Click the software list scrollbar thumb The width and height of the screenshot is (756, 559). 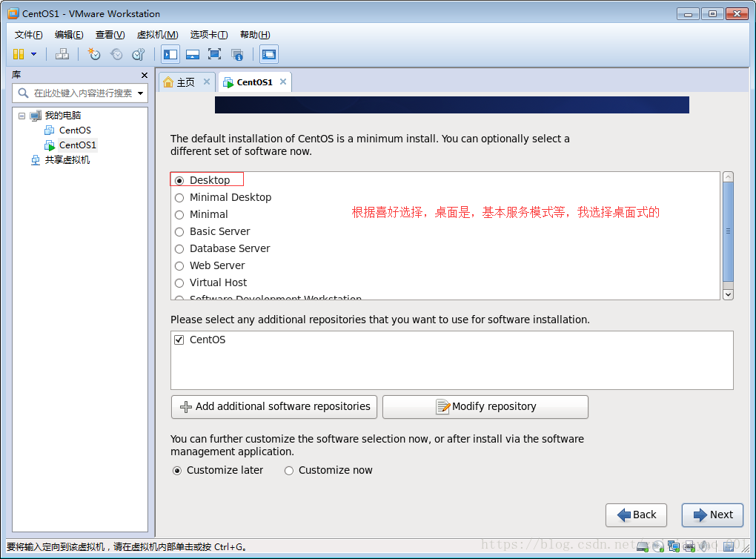pyautogui.click(x=729, y=231)
